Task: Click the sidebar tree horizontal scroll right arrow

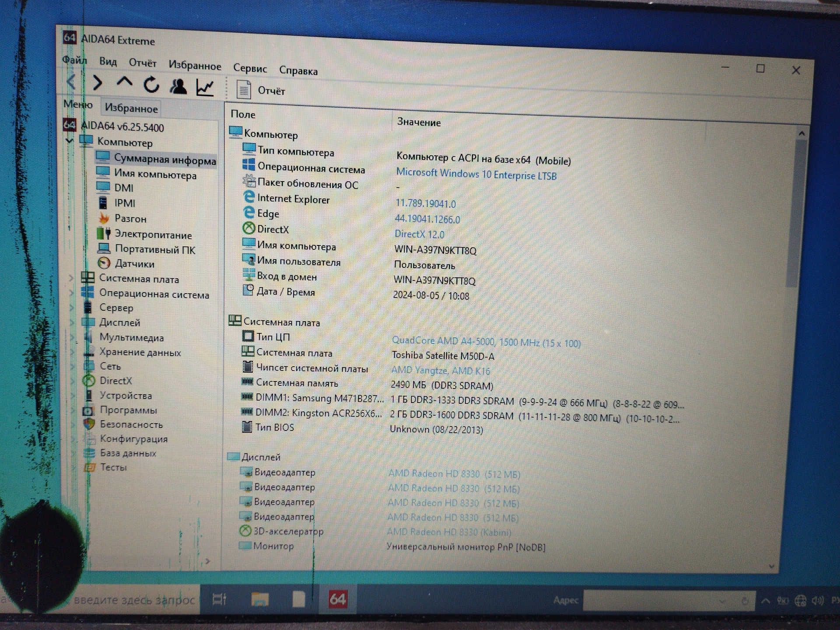Action: [x=208, y=561]
